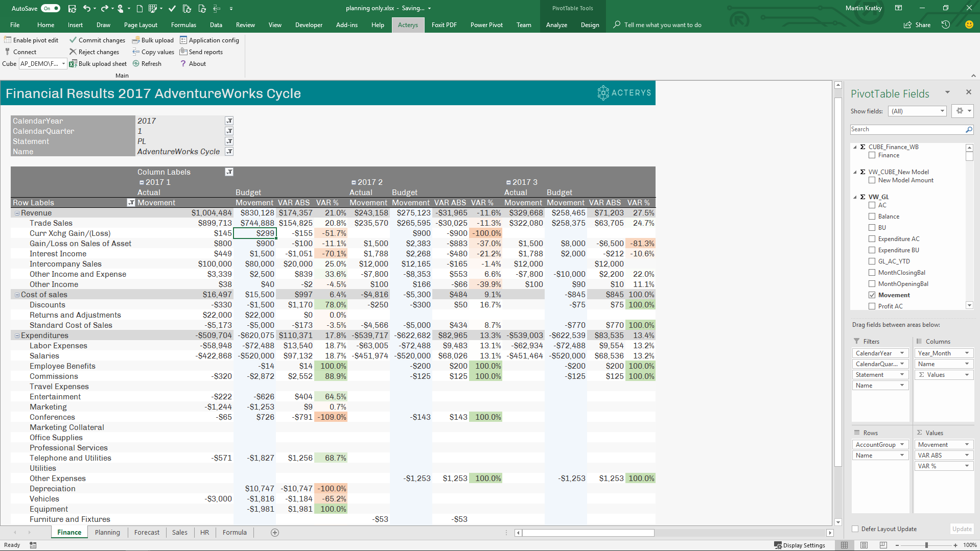Click the Reject changes X icon
The image size is (980, 551).
[x=73, y=52]
